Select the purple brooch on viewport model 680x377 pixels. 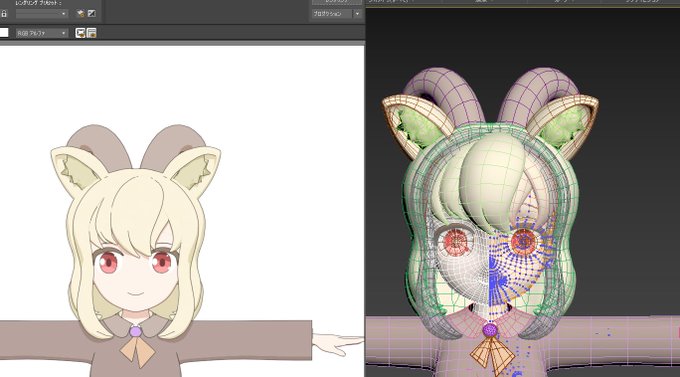[490, 331]
